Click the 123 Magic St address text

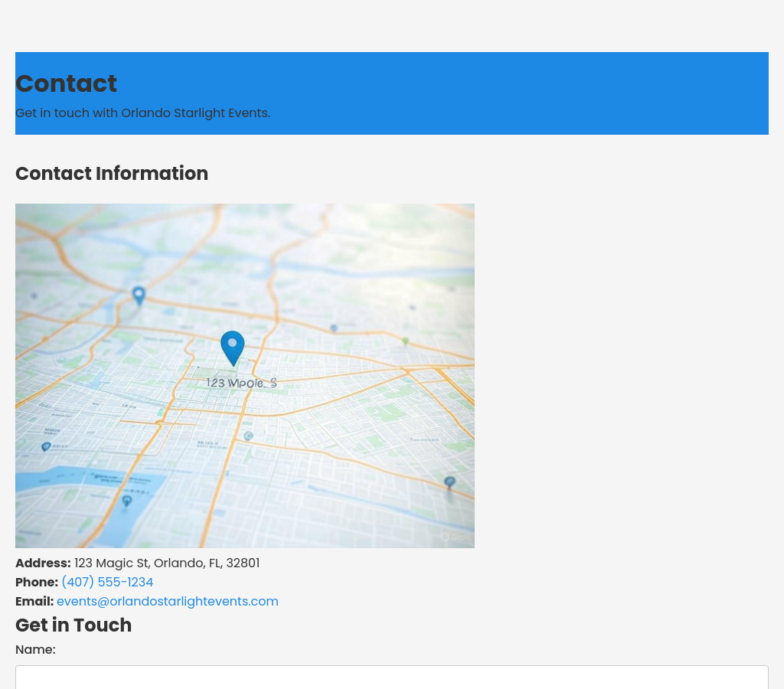click(x=167, y=563)
